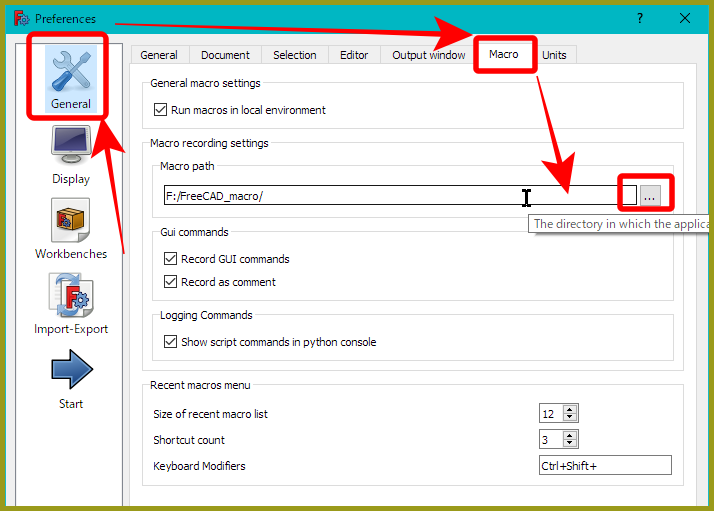Open the Editor tab
This screenshot has width=714, height=511.
(x=353, y=55)
